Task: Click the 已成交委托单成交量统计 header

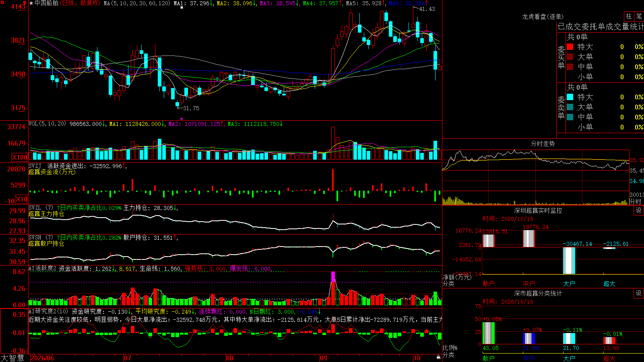Action: [x=601, y=27]
